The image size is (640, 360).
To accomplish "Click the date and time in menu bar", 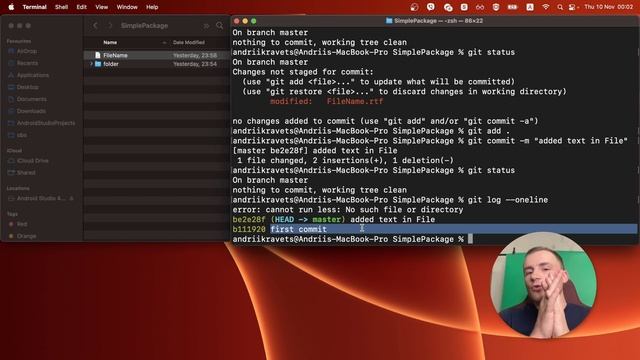I will pos(608,7).
